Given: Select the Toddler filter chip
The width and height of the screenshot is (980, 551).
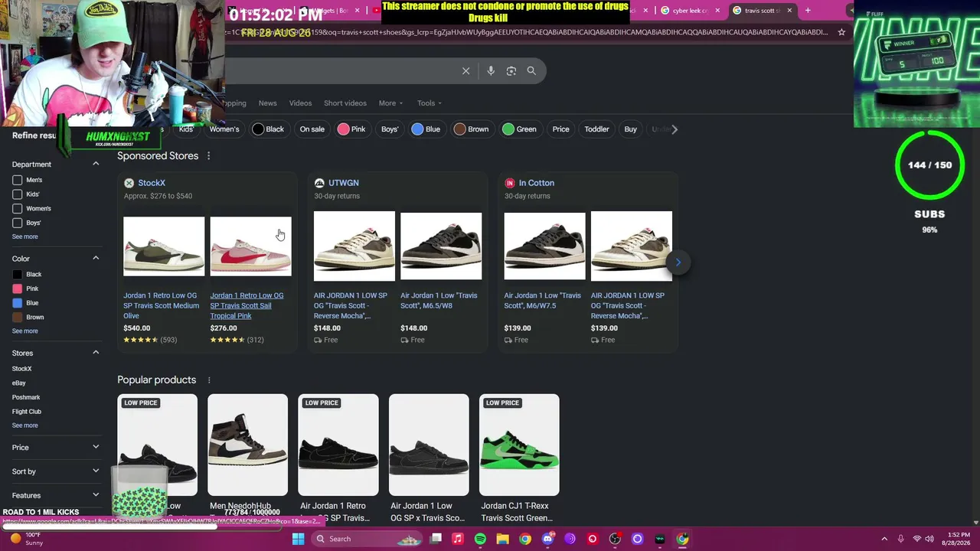Looking at the screenshot, I should [597, 129].
